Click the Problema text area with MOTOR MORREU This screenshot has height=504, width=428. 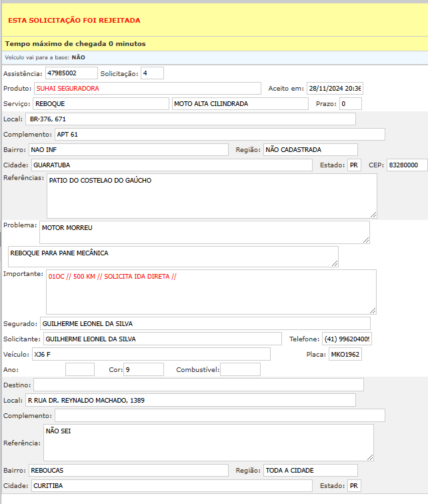(204, 232)
